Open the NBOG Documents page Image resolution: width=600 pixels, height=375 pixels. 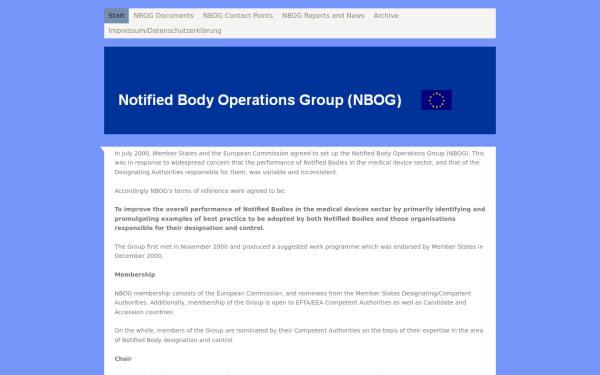pos(163,16)
